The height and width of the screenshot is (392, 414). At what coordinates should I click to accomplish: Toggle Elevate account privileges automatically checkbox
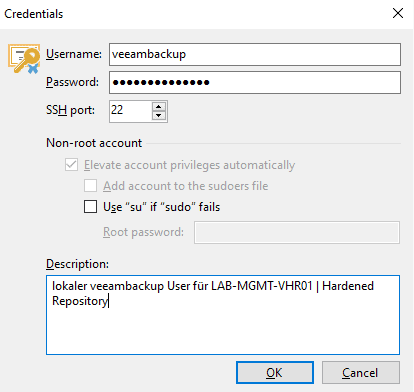point(71,165)
